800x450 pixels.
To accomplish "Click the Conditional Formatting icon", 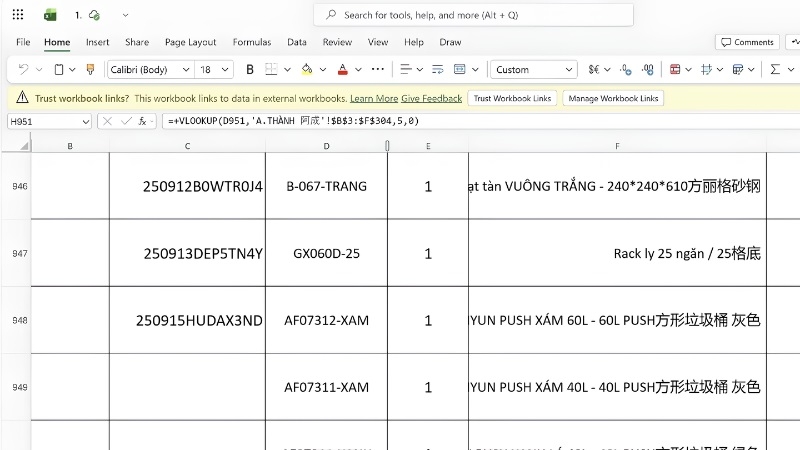I will point(675,69).
